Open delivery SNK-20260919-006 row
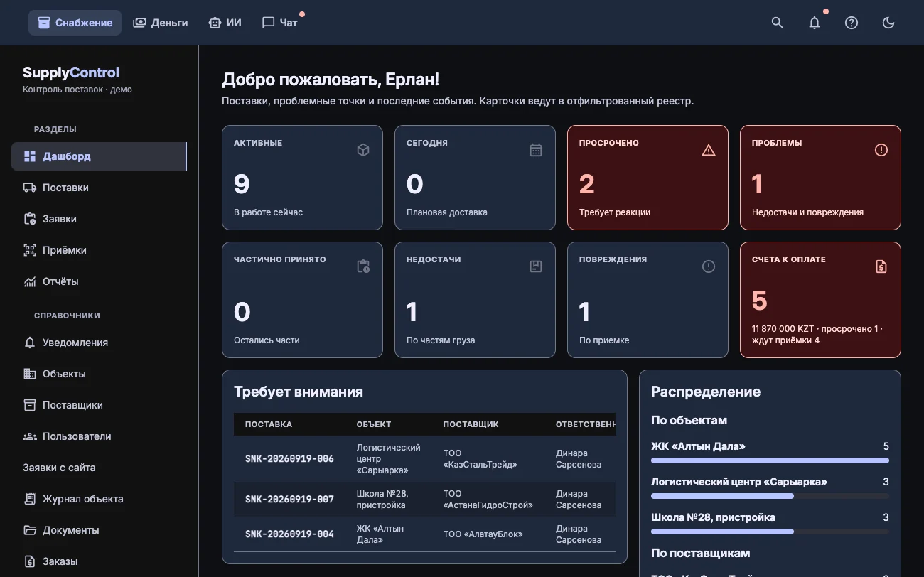The height and width of the screenshot is (577, 924). click(424, 459)
